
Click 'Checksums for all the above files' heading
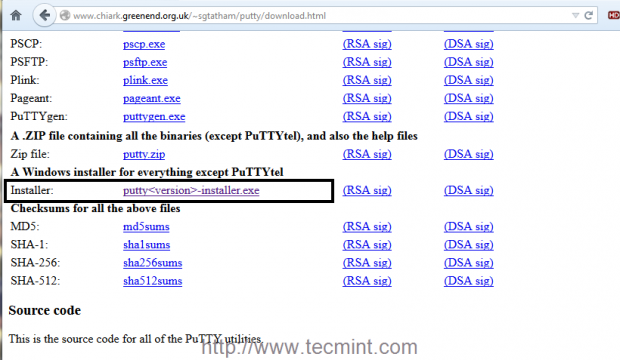95,208
